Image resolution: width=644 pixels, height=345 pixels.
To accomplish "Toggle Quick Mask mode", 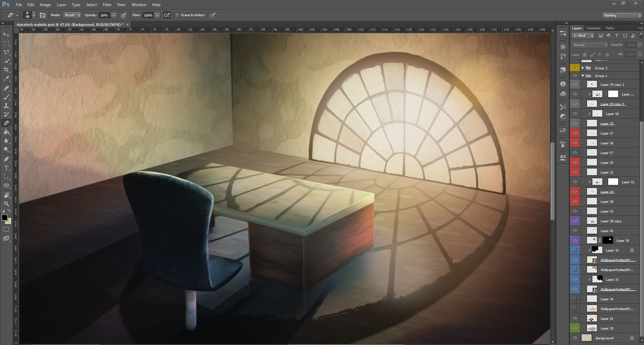I will point(6,229).
